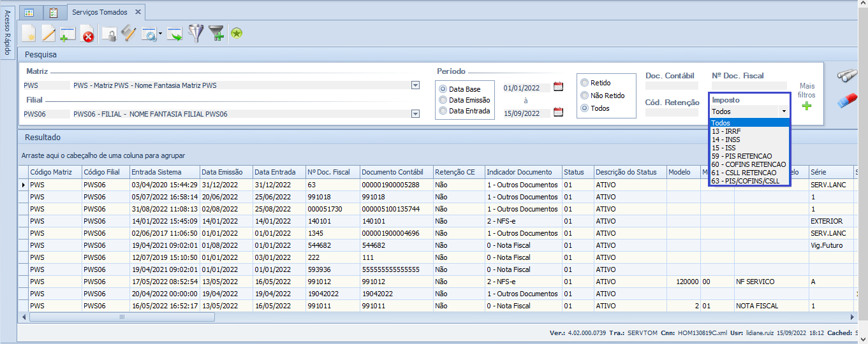Click the Mais filtros green plus button
Screen dimensions: 868x344
point(807,106)
